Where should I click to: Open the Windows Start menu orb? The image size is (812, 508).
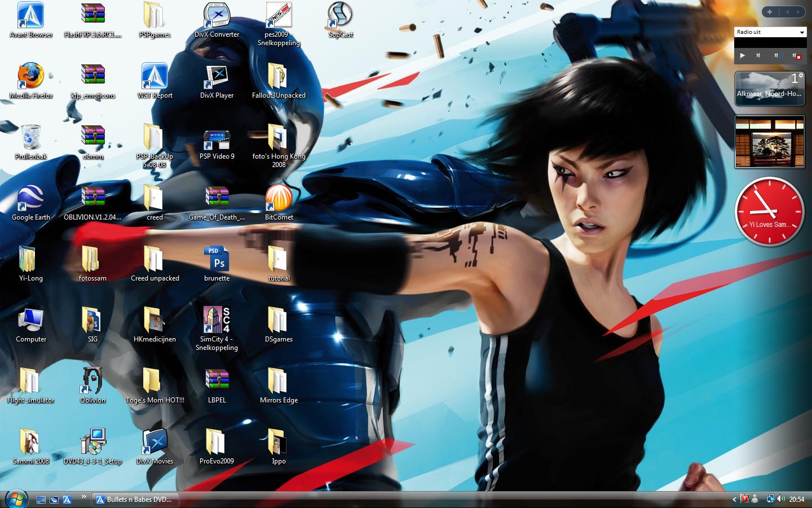click(16, 498)
